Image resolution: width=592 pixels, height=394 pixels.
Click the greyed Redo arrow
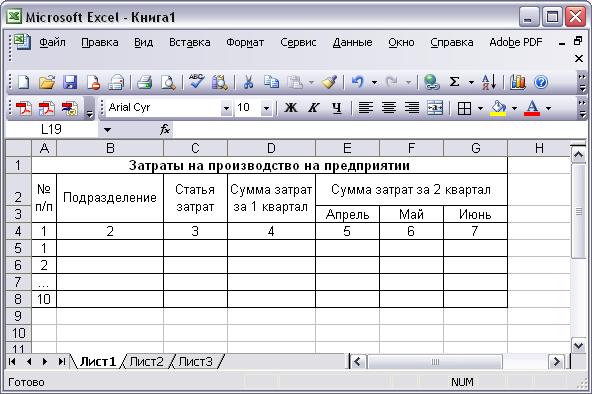tap(392, 82)
